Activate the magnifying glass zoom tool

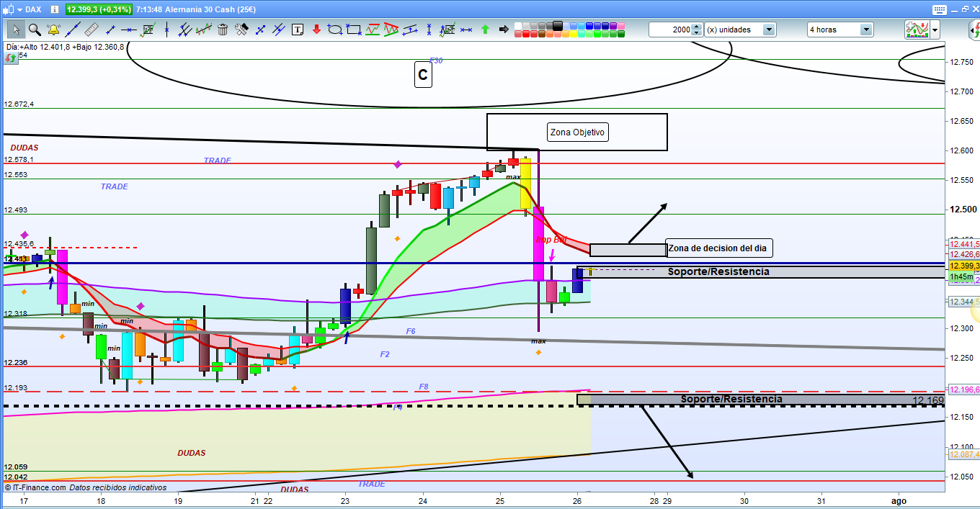[x=34, y=30]
